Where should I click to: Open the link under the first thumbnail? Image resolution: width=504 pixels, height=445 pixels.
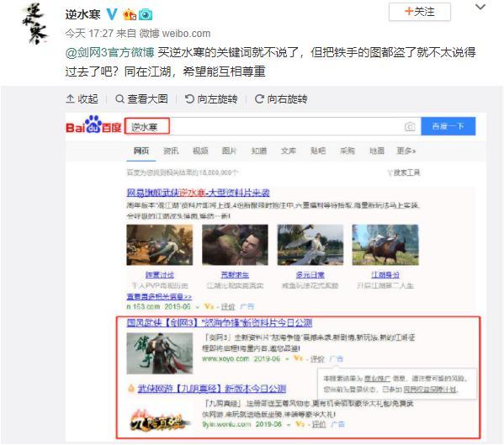point(160,275)
